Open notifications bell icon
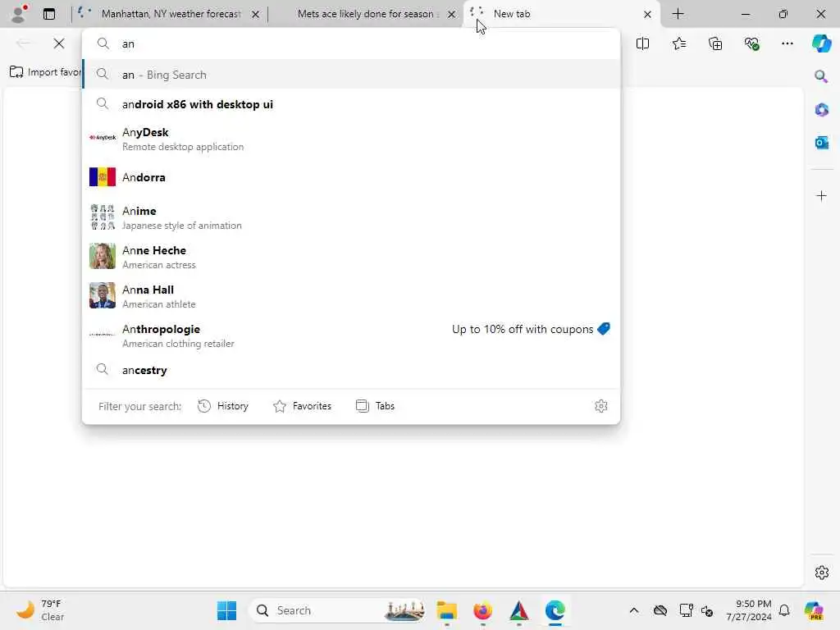 click(x=784, y=610)
